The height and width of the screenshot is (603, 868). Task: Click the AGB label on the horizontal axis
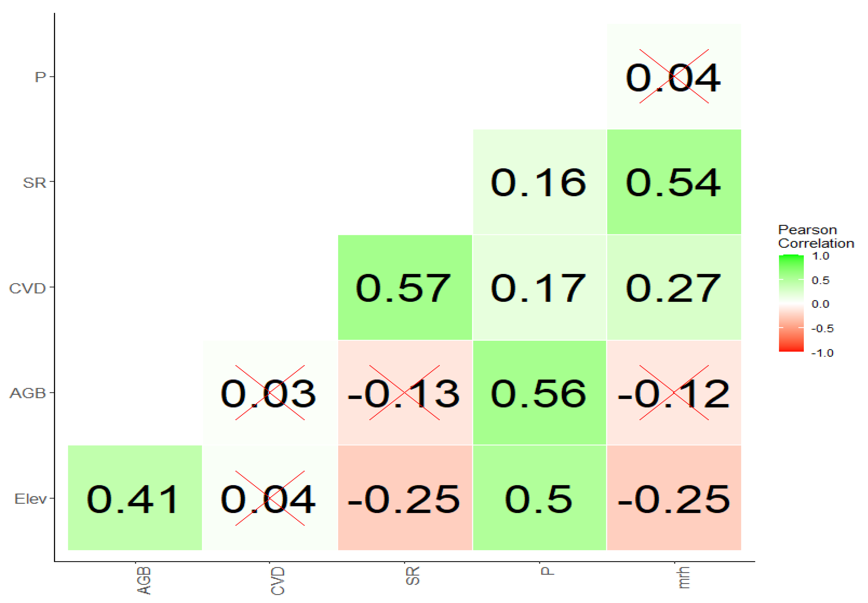(144, 581)
